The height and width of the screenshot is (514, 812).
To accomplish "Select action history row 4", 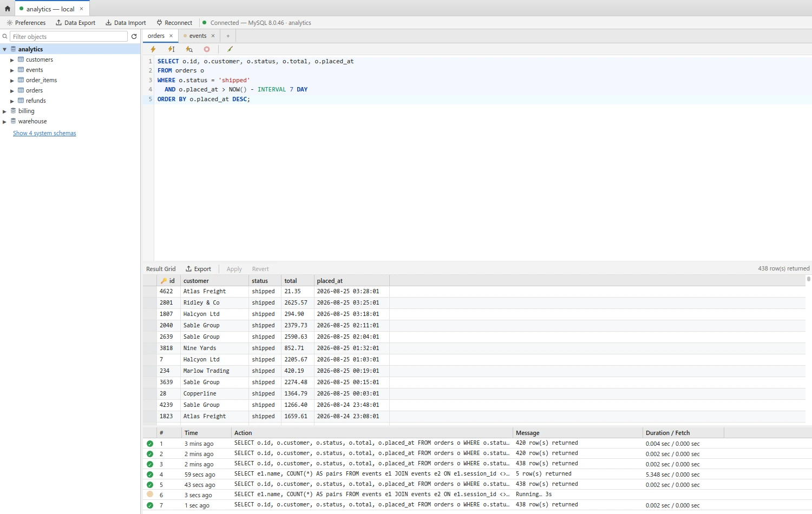I will pyautogui.click(x=477, y=474).
